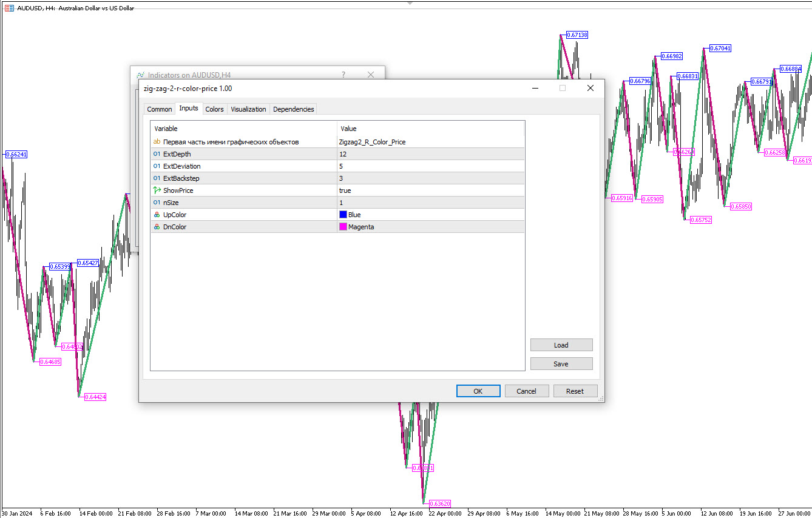Viewport: 812px width, 518px height.
Task: Open the Visualization tab
Action: 248,109
